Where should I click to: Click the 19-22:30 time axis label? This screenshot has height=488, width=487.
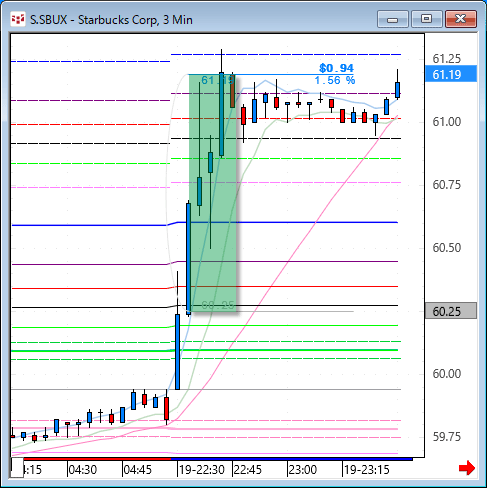tap(202, 470)
